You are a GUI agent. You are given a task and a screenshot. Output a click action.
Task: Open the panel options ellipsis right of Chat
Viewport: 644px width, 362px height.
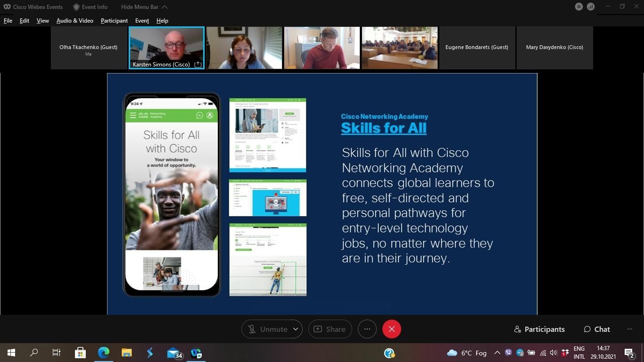point(630,329)
